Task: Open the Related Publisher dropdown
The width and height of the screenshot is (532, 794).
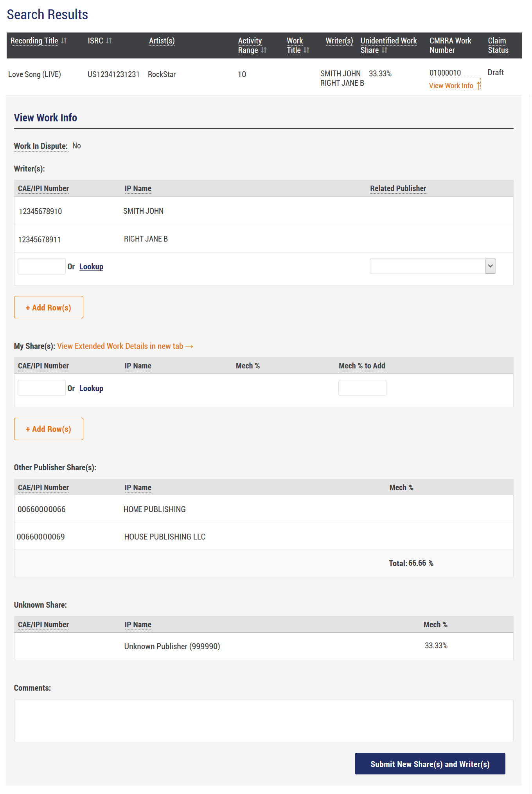Action: pyautogui.click(x=433, y=266)
